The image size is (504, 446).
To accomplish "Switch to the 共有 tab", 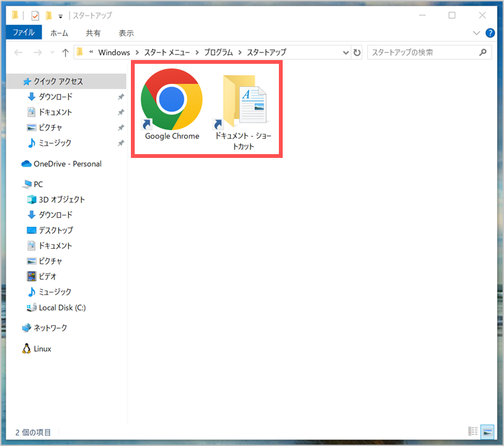I will [x=93, y=33].
